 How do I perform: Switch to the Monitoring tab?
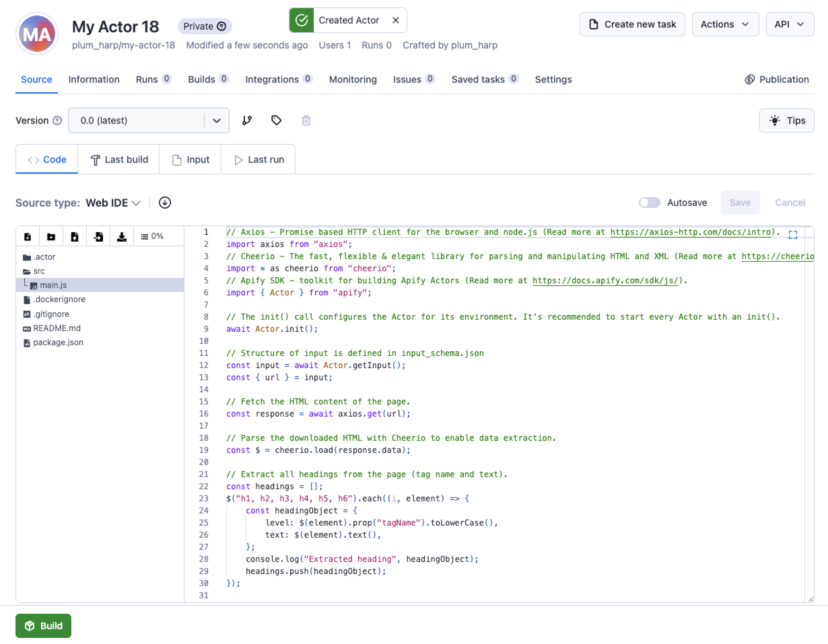point(353,80)
